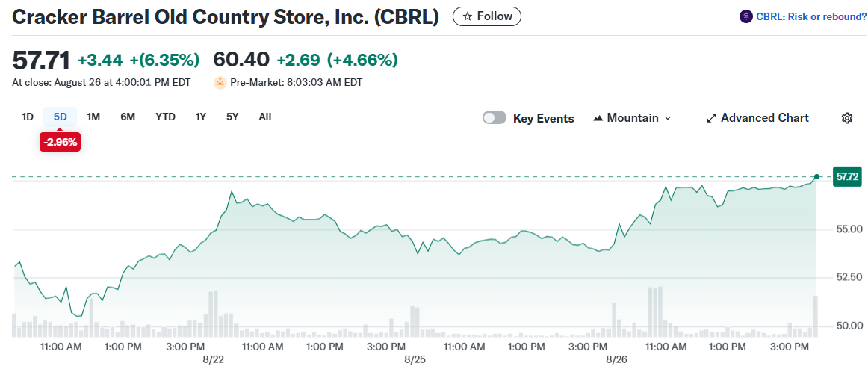Click the 52.50 price axis label
This screenshot has width=868, height=372.
click(x=849, y=277)
